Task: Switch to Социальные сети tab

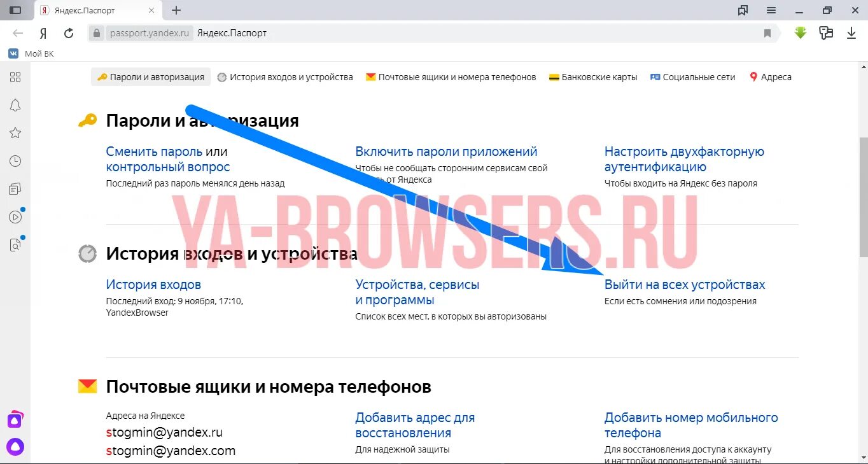Action: (692, 77)
